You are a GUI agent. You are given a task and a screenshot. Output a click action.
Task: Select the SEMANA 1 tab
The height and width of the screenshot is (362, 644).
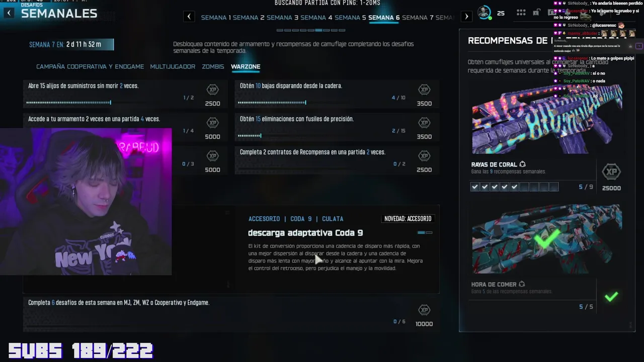click(x=216, y=18)
